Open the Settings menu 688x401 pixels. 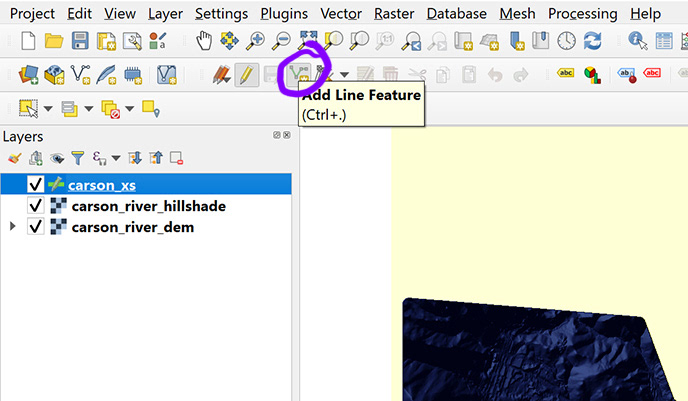pos(221,14)
